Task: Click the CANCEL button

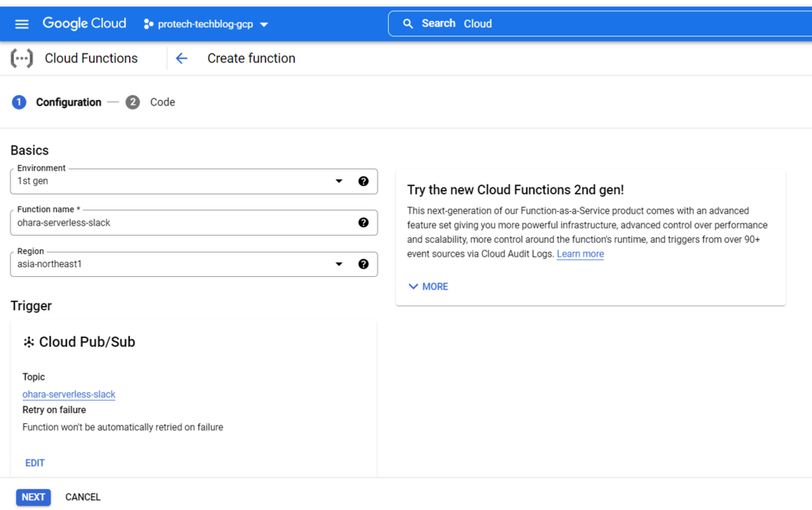Action: [x=83, y=497]
